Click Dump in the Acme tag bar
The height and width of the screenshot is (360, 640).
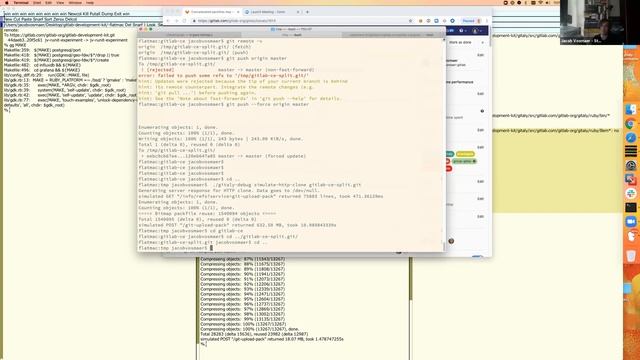(x=108, y=13)
